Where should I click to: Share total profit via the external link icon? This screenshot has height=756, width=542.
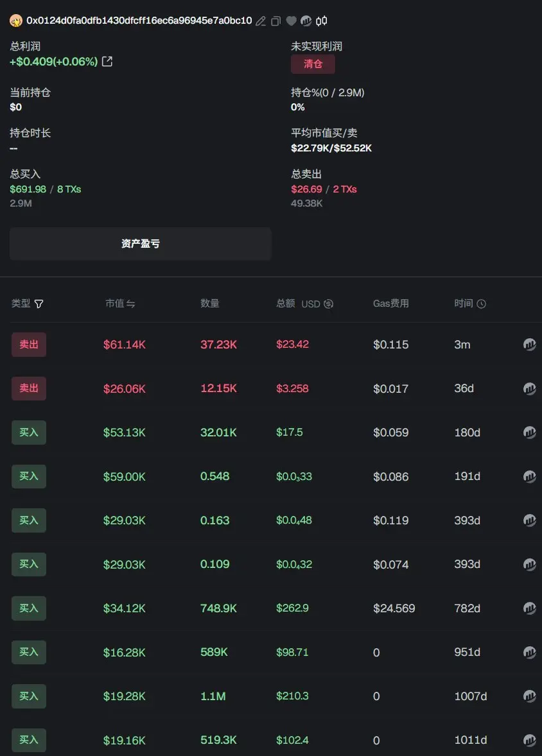coord(107,61)
